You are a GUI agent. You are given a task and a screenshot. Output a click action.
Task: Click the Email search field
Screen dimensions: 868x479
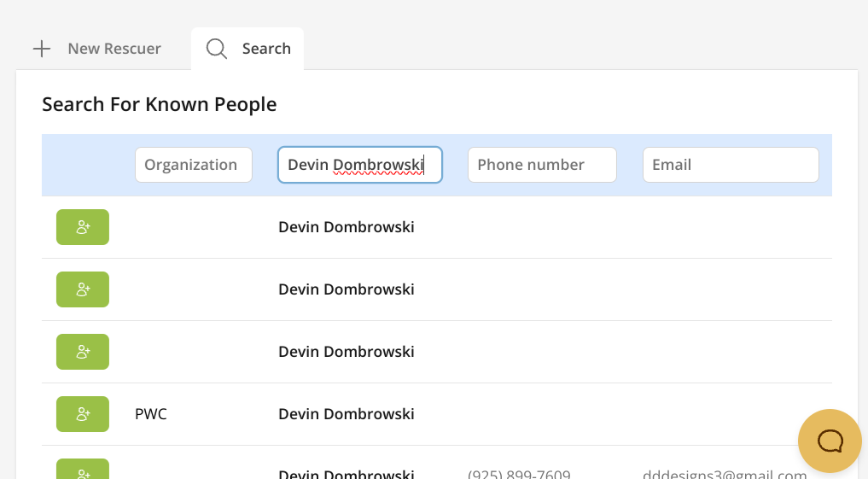pyautogui.click(x=731, y=165)
